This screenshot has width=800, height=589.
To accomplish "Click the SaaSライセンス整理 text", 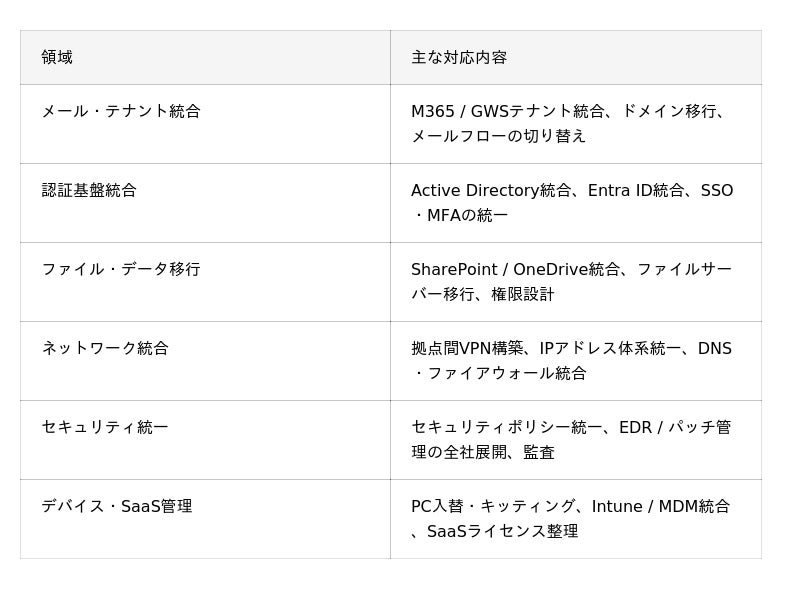I will tap(503, 531).
